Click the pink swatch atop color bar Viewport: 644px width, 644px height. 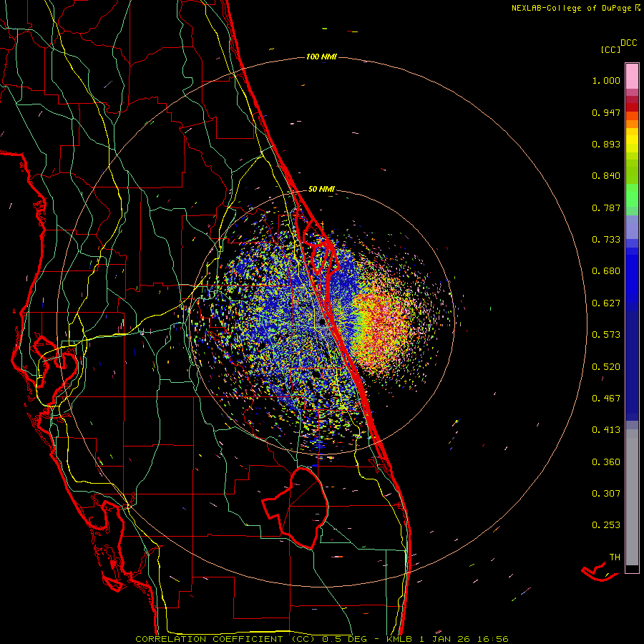632,76
